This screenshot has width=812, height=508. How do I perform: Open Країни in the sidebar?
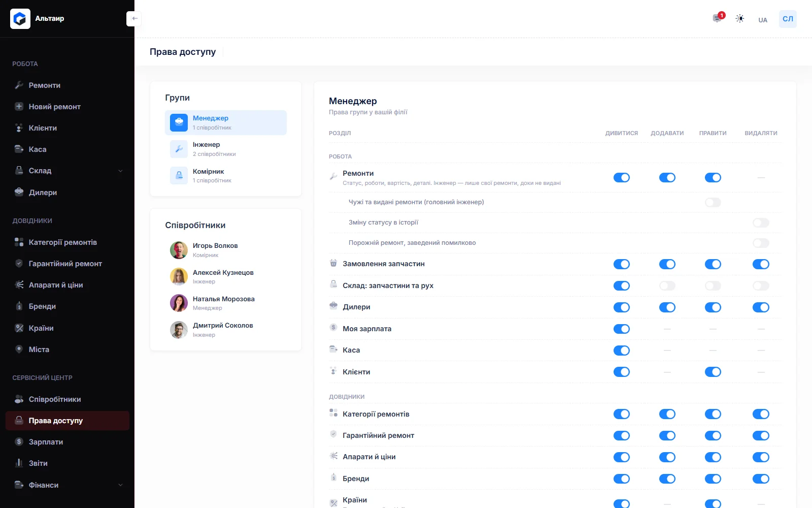click(67, 328)
